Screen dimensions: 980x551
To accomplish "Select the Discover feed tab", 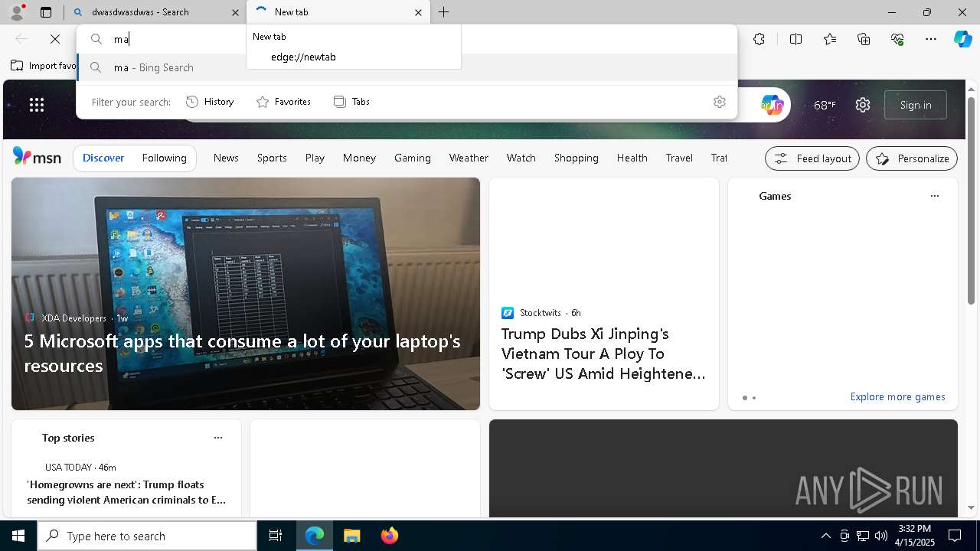I will pos(103,158).
